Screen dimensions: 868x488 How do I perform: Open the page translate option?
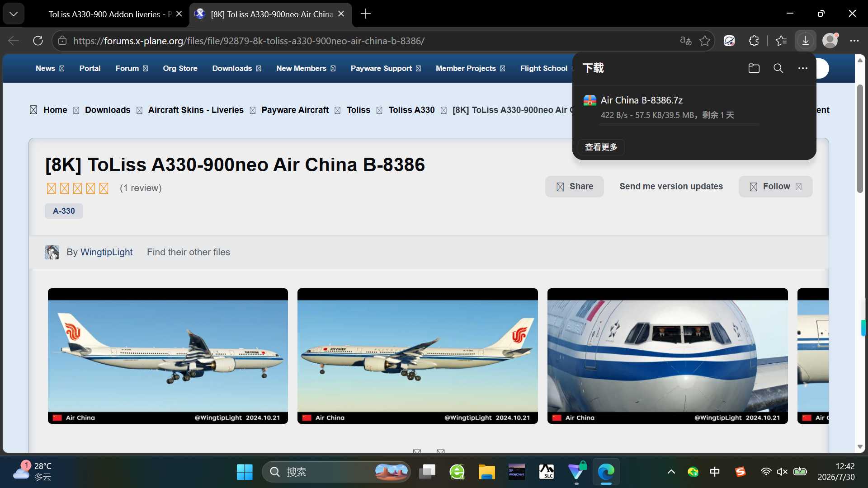(685, 41)
